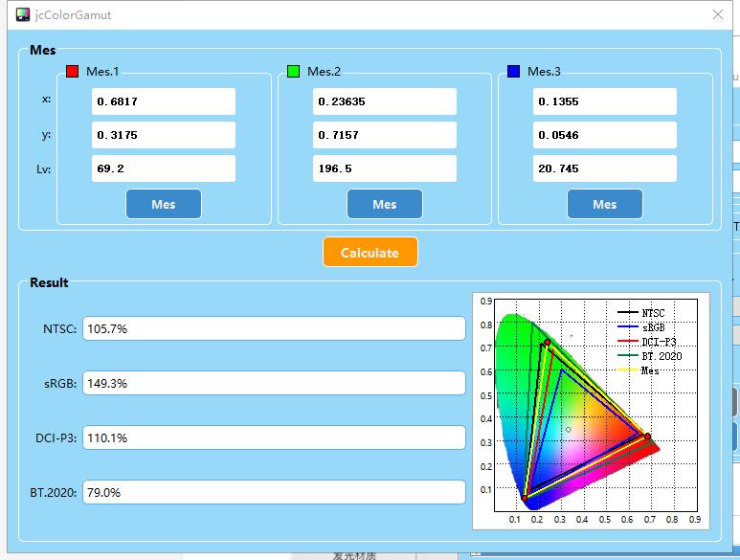The height and width of the screenshot is (560, 740).
Task: Click the jcColorGamut app icon in title bar
Action: [23, 15]
